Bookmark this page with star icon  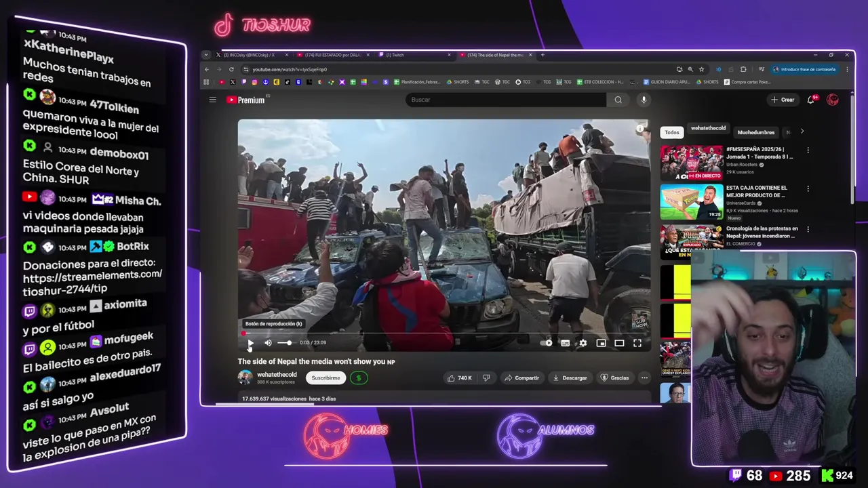click(x=701, y=69)
